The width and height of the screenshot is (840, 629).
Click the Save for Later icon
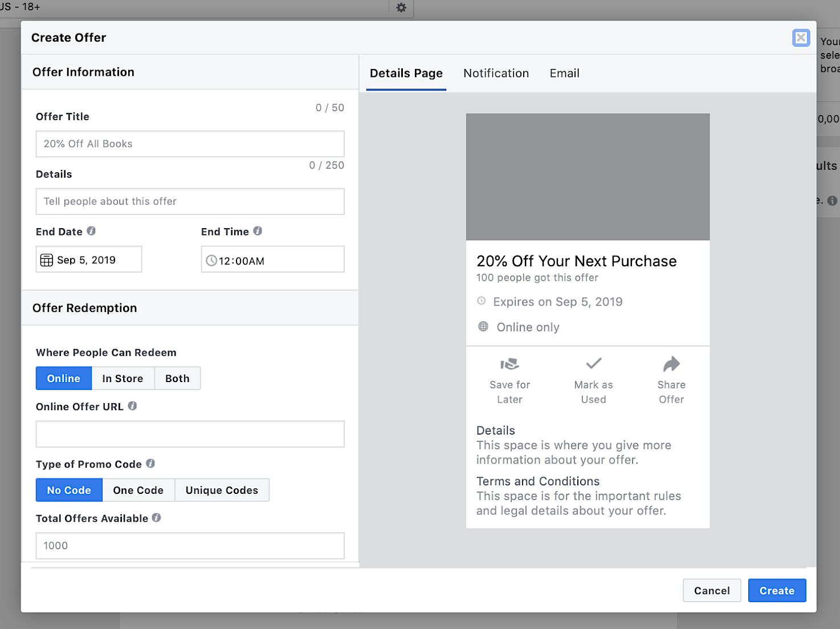[509, 364]
